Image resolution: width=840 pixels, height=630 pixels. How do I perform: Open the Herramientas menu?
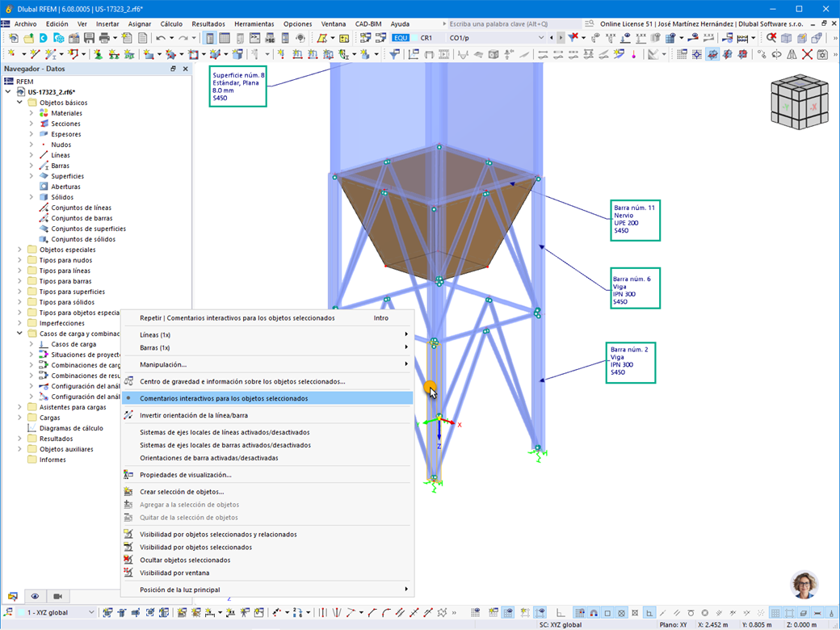click(254, 24)
